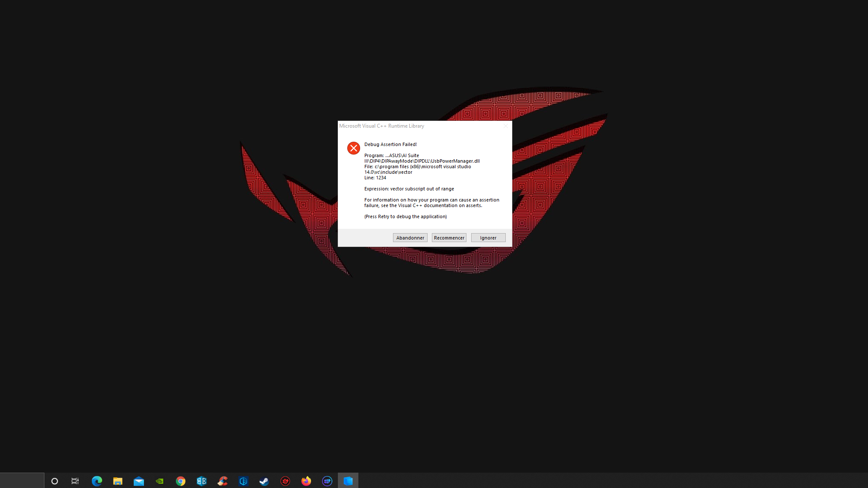This screenshot has height=488, width=868.
Task: Open Task View on taskbar
Action: 75,481
